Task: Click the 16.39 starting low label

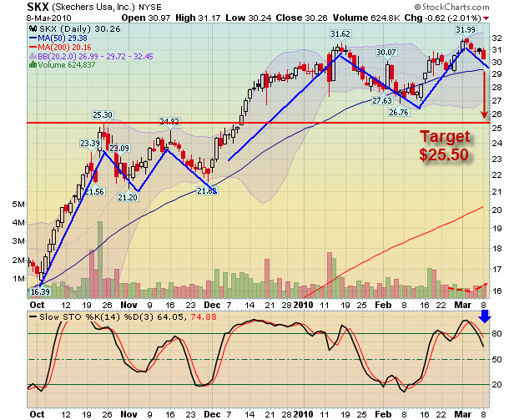Action: (x=40, y=291)
